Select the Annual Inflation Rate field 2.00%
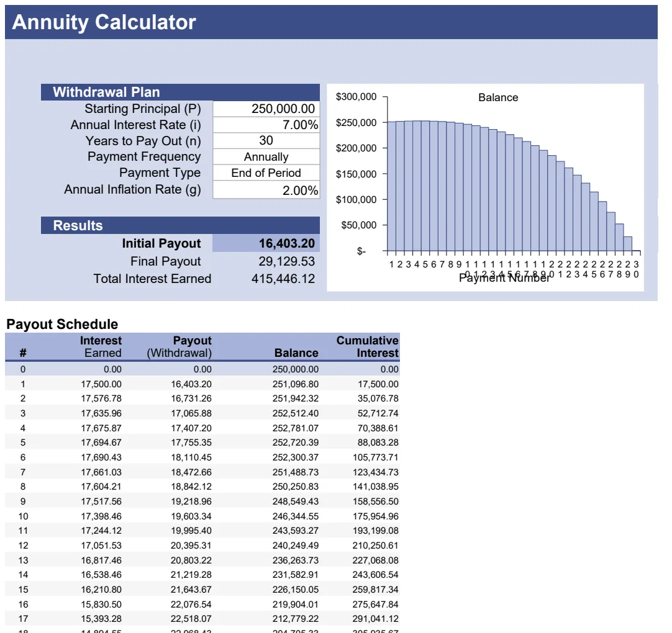Screen dimensions: 672x633 tap(266, 190)
